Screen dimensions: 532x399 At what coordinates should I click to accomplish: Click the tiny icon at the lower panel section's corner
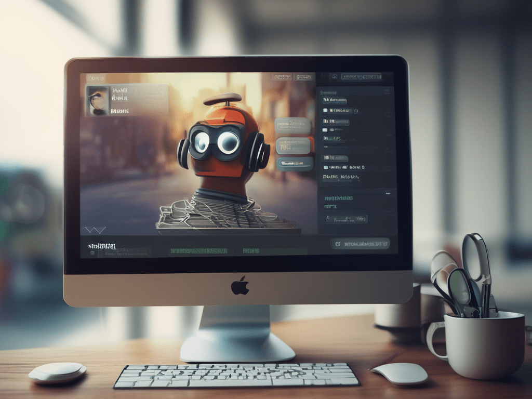click(x=388, y=193)
